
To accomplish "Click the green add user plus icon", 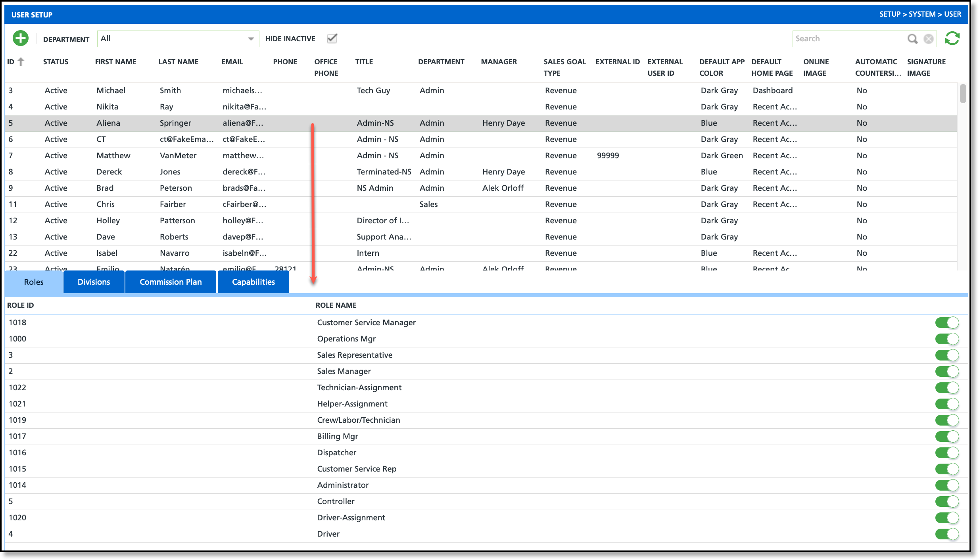I will point(21,38).
